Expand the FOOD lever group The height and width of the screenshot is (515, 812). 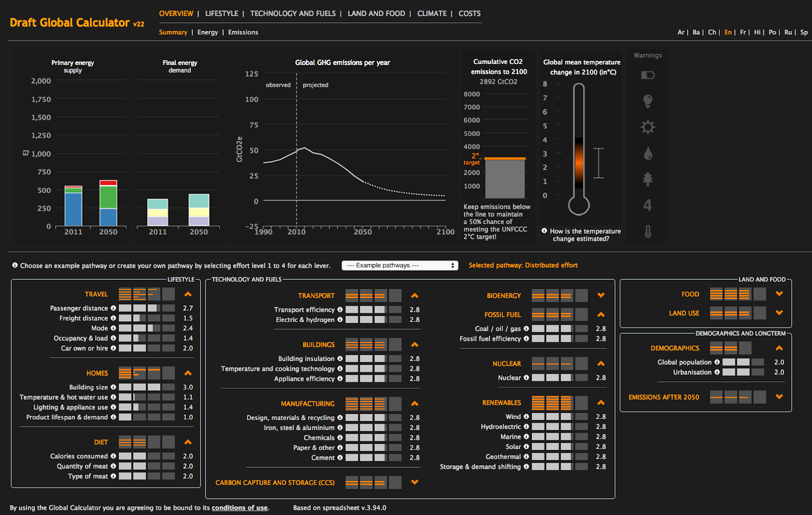(x=780, y=294)
